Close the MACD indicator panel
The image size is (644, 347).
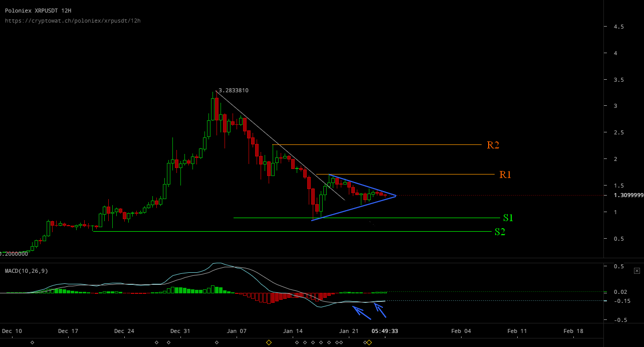pyautogui.click(x=637, y=271)
